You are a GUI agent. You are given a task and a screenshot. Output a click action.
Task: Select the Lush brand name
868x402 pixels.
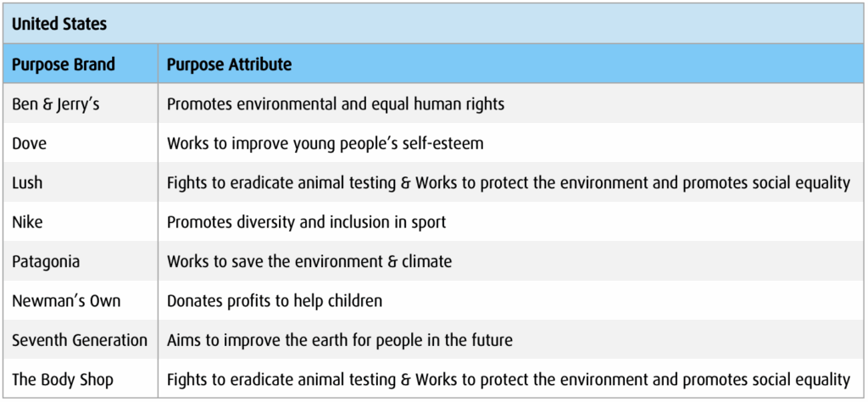click(27, 183)
